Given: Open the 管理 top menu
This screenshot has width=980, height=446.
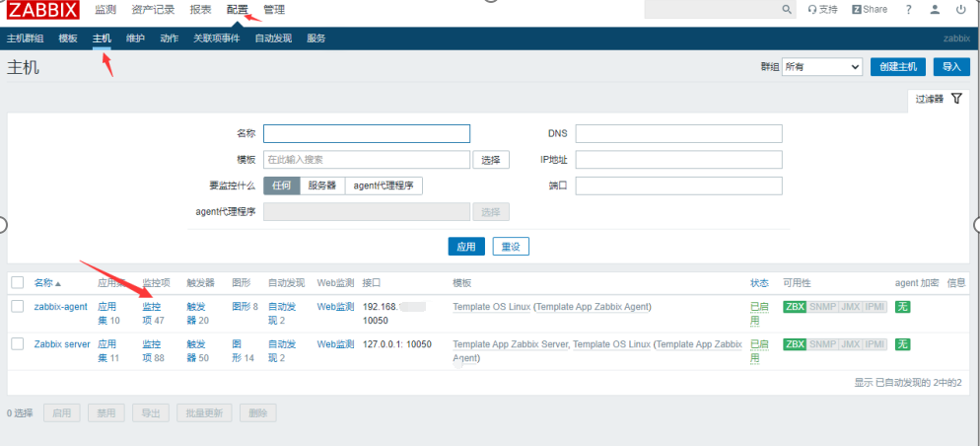Looking at the screenshot, I should point(274,10).
